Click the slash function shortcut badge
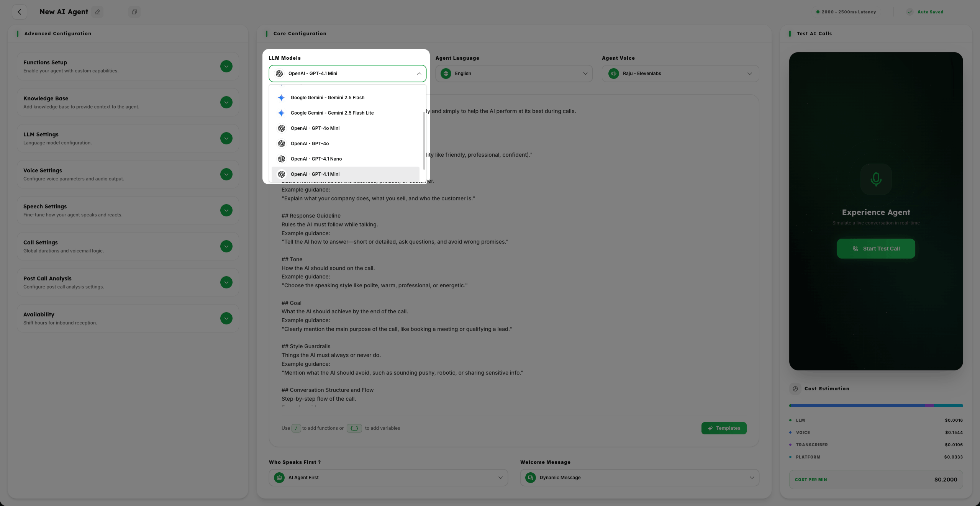The image size is (980, 506). 296,428
